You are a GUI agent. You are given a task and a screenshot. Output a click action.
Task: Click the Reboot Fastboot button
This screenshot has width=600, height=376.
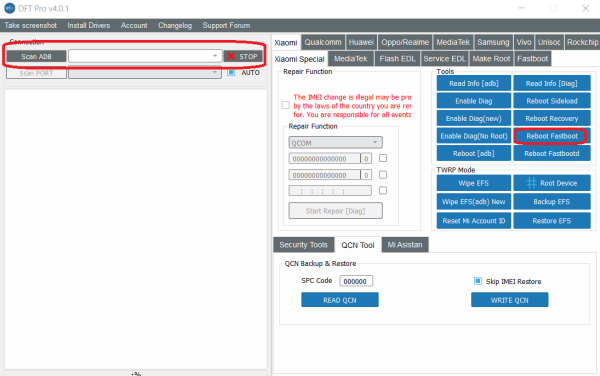[552, 136]
